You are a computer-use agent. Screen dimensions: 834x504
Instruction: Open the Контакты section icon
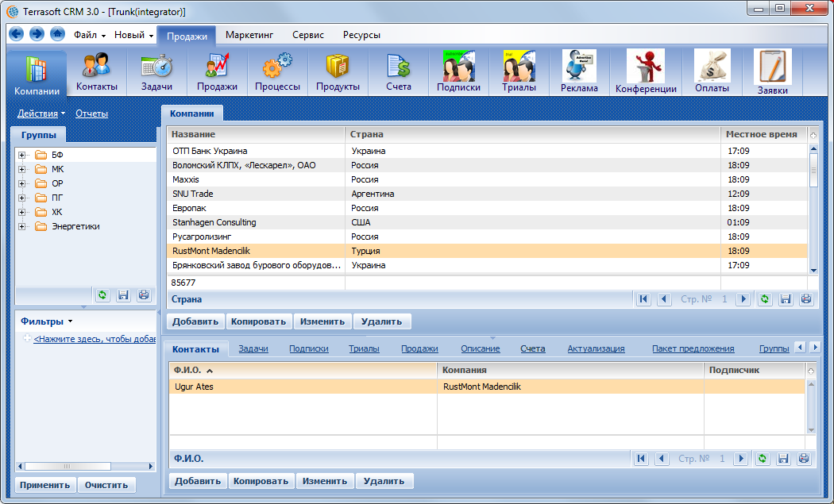[x=97, y=72]
